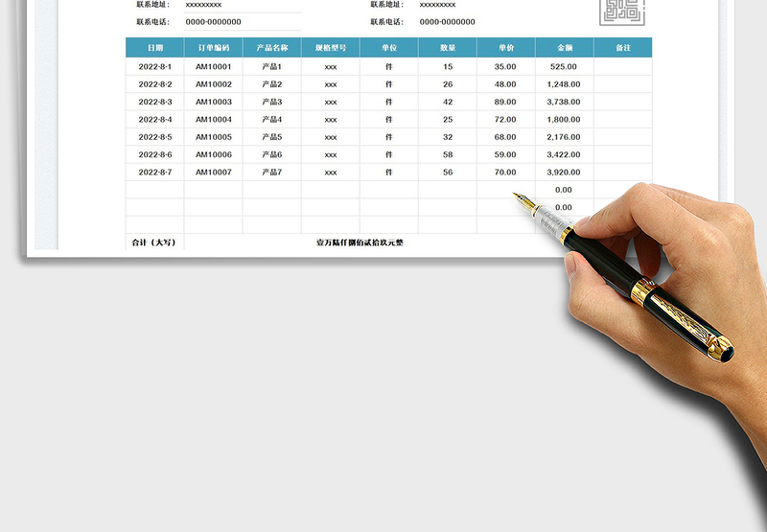767x532 pixels.
Task: Select the amount 525.00
Action: (x=564, y=66)
